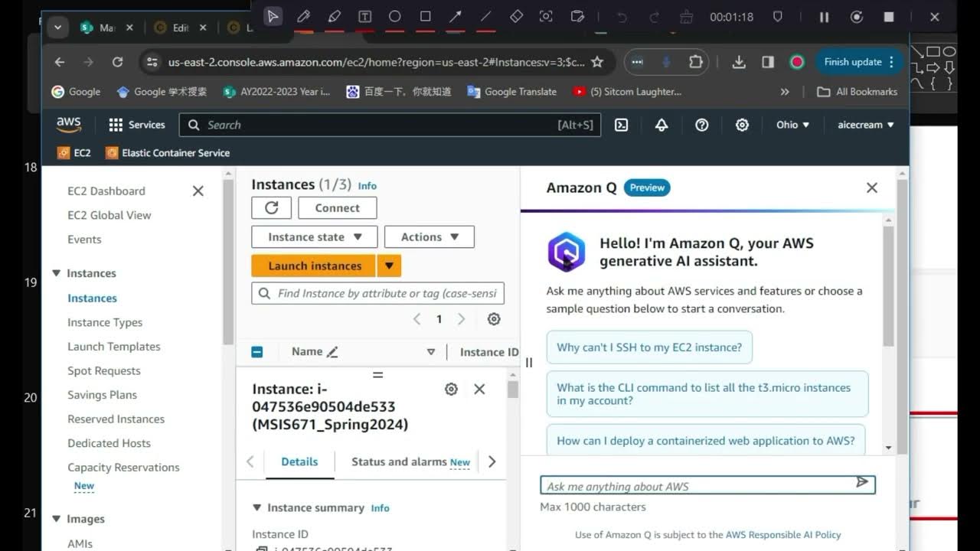Viewport: 980px width, 551px height.
Task: Open the AWS CloudShell icon
Action: click(622, 125)
